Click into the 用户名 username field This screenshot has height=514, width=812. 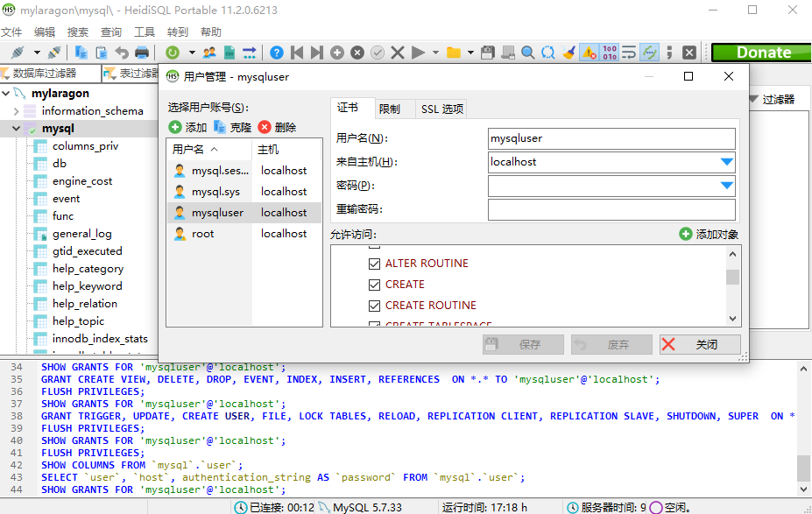pyautogui.click(x=611, y=138)
